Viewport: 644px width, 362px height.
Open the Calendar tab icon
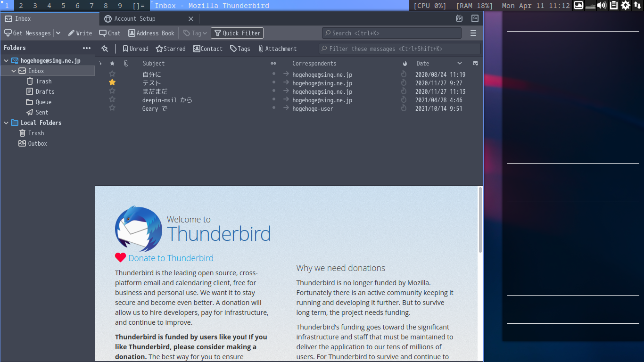(x=459, y=18)
